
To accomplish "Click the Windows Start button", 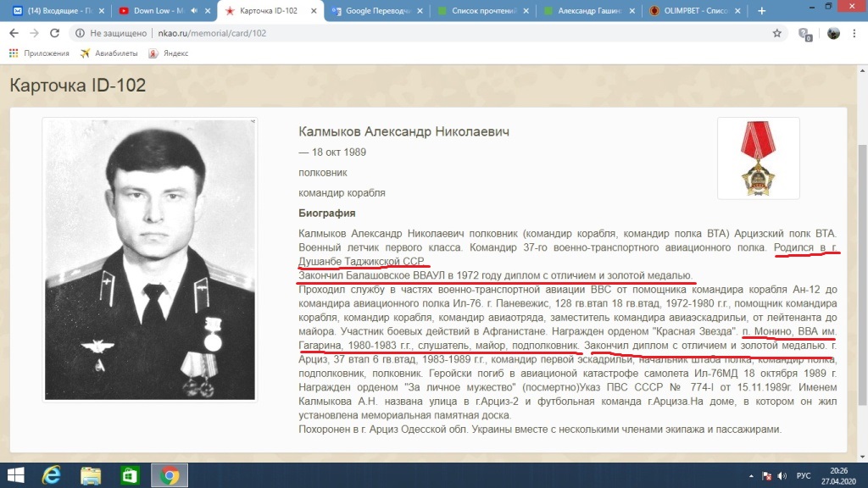I will click(x=15, y=475).
